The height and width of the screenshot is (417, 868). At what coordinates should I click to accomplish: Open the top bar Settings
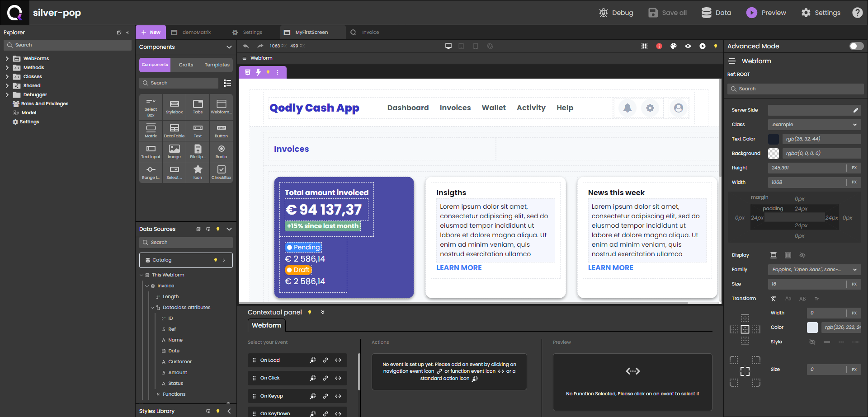821,13
